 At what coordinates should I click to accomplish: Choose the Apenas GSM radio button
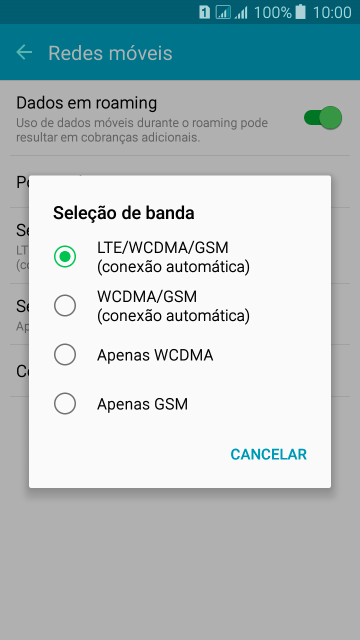point(65,404)
